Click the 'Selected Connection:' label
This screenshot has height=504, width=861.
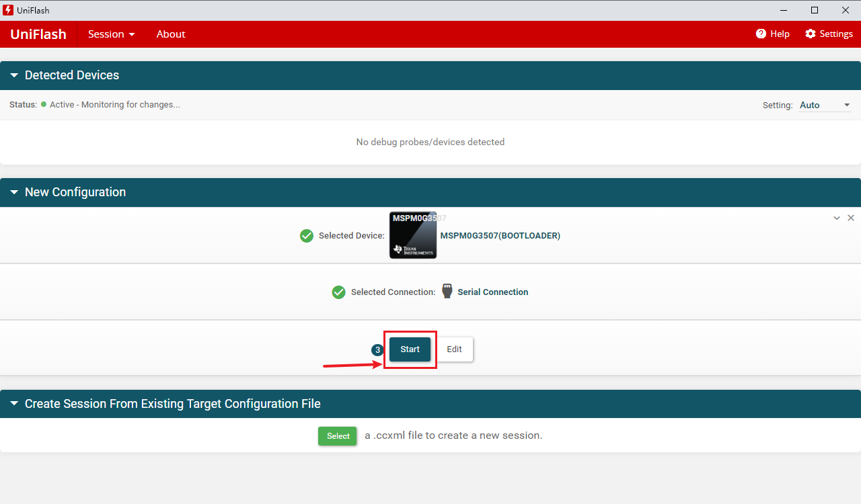point(394,292)
